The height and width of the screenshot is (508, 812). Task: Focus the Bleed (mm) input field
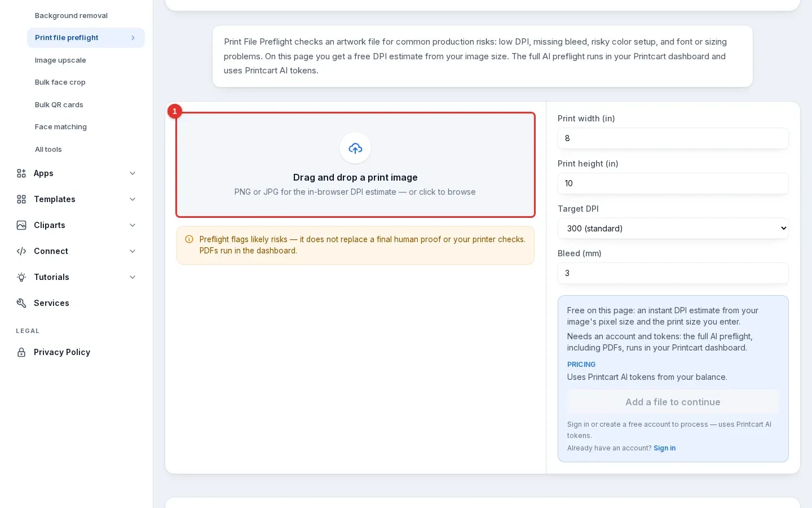coord(673,273)
